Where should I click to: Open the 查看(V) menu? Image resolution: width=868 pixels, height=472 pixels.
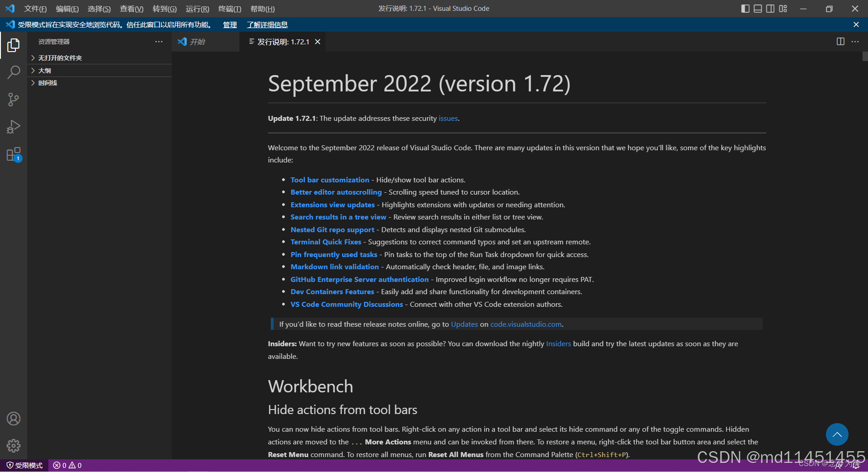coord(132,9)
